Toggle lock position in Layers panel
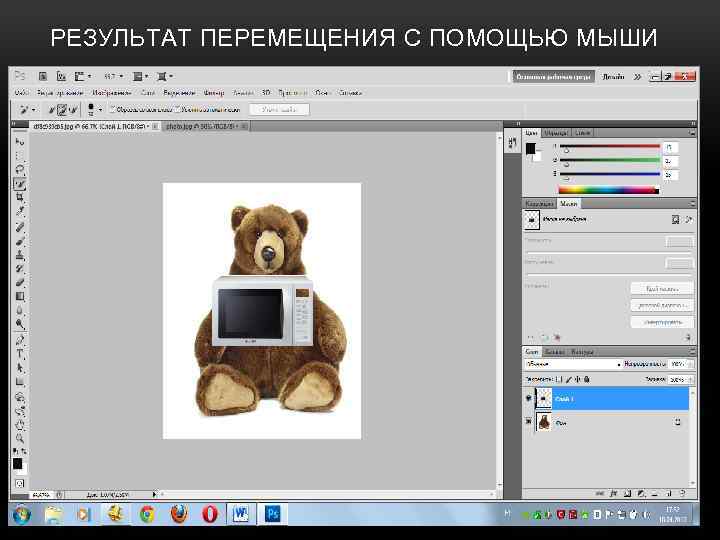 pos(578,379)
